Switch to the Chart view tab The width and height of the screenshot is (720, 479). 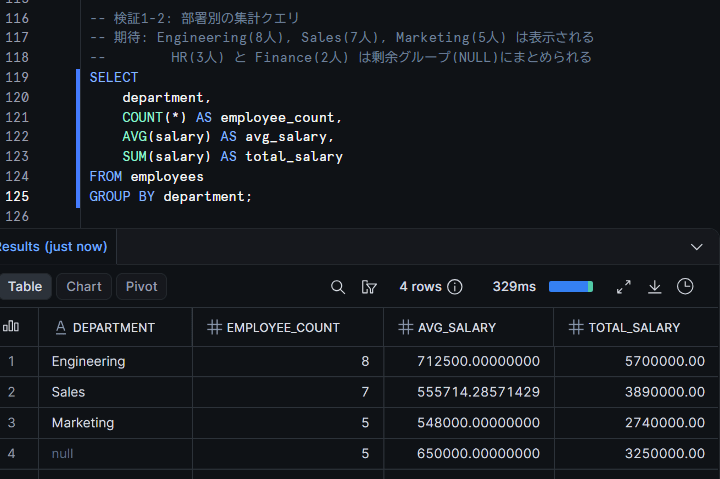pos(84,287)
